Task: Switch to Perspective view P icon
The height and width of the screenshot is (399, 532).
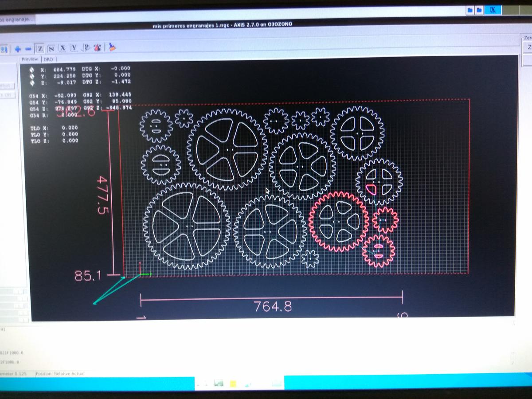Action: click(x=86, y=47)
